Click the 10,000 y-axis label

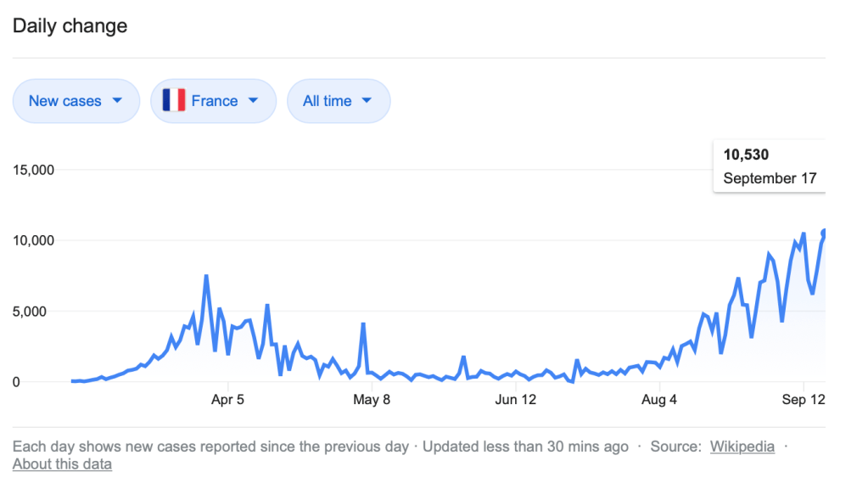click(34, 240)
